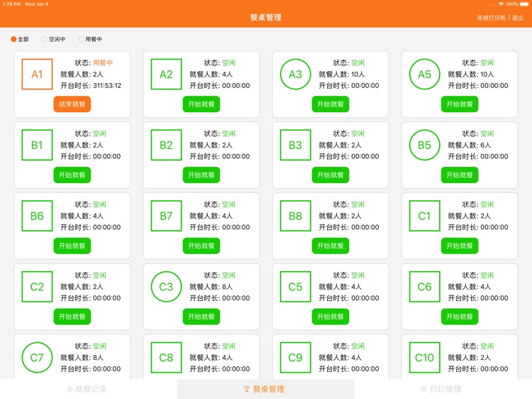Click 退出 to log out

coord(518,18)
